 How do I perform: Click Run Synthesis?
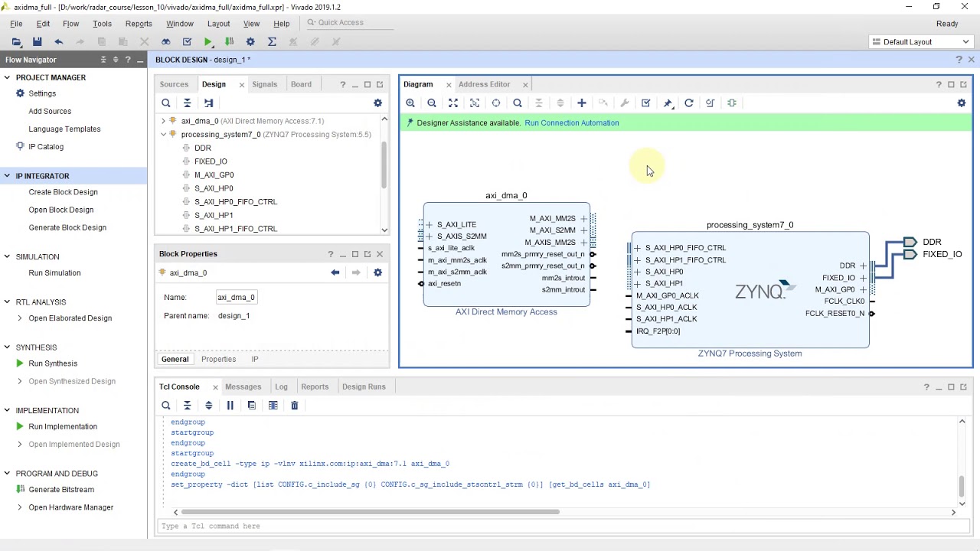53,364
